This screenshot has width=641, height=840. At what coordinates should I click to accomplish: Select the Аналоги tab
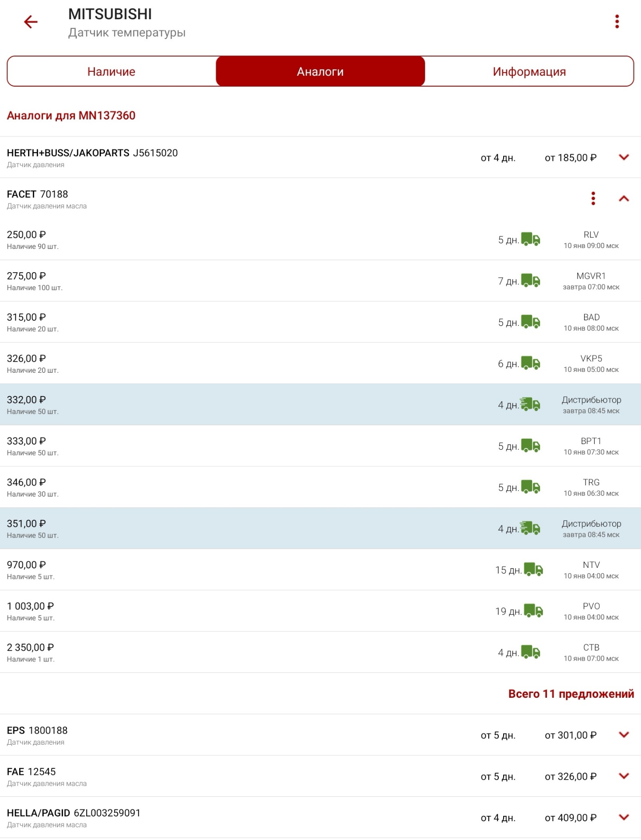(x=320, y=71)
